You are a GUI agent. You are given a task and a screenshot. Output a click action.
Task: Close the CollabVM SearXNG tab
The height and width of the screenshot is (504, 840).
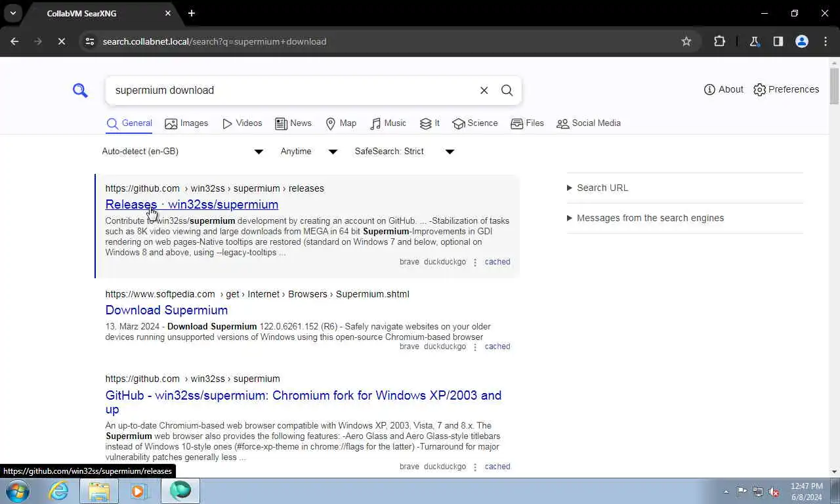pyautogui.click(x=168, y=13)
